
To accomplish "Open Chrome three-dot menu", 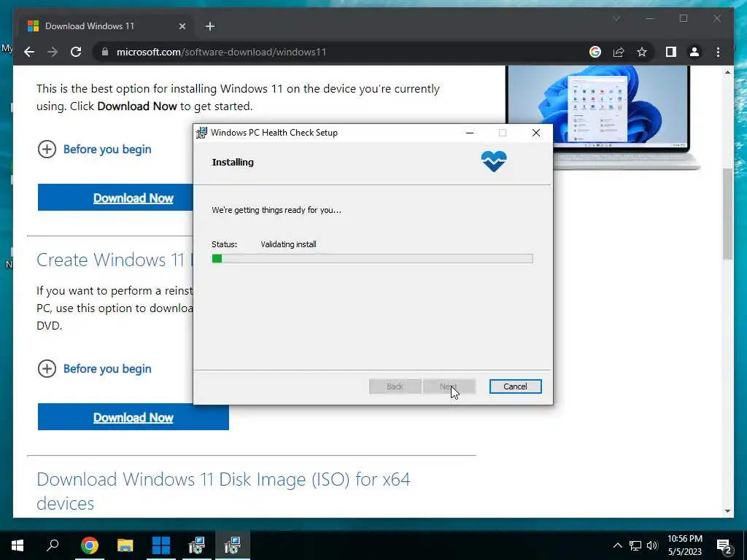I will click(x=718, y=52).
